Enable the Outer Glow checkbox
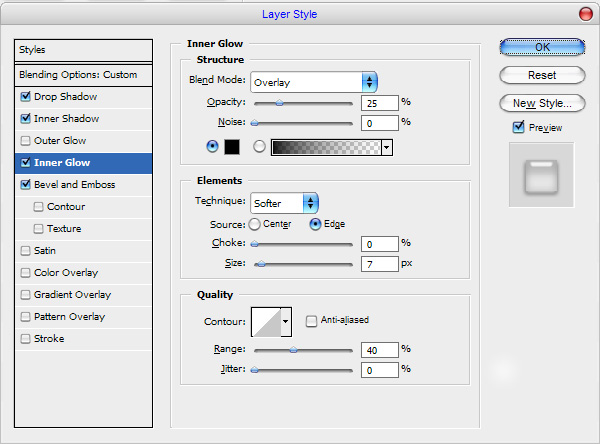 click(x=25, y=140)
